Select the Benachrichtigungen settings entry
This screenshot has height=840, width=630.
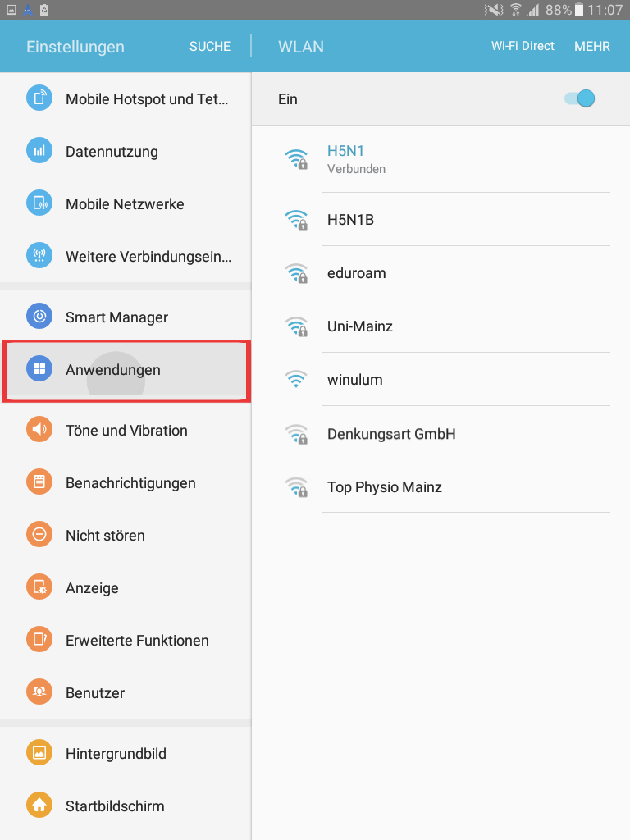point(126,482)
